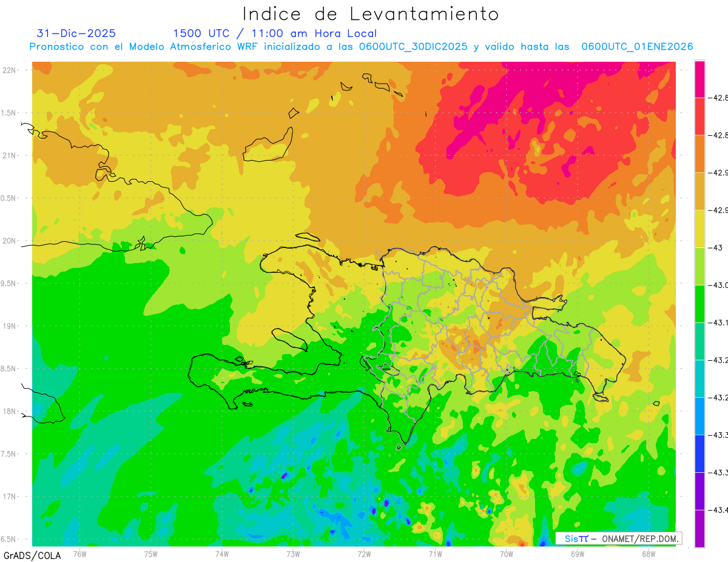This screenshot has height=562, width=728.
Task: Click the '71W' longitude label
Action: (x=435, y=554)
